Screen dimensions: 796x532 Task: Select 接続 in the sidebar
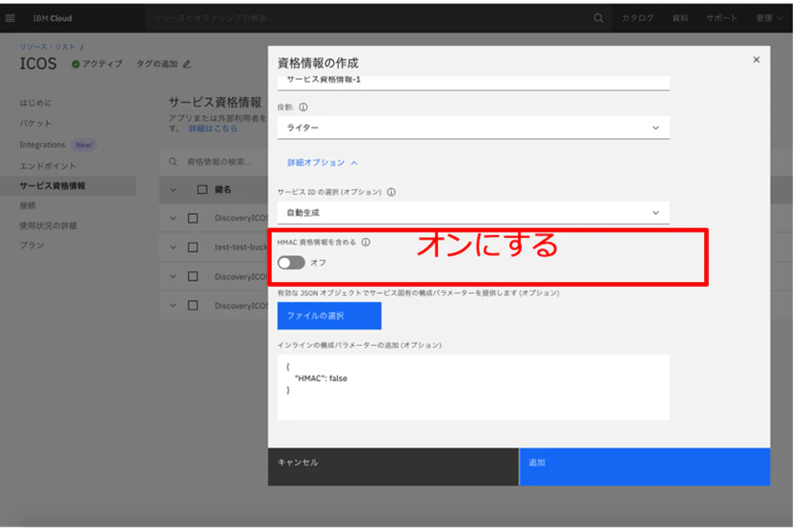27,205
